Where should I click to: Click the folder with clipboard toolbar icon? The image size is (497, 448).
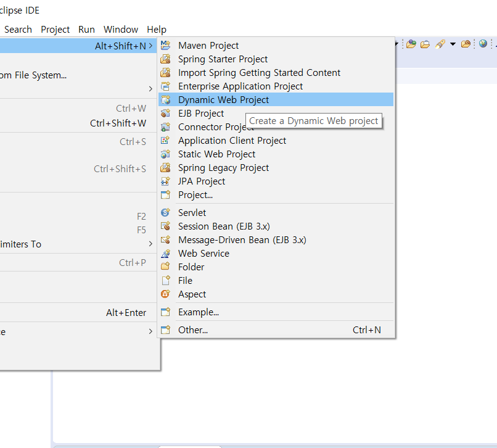425,44
